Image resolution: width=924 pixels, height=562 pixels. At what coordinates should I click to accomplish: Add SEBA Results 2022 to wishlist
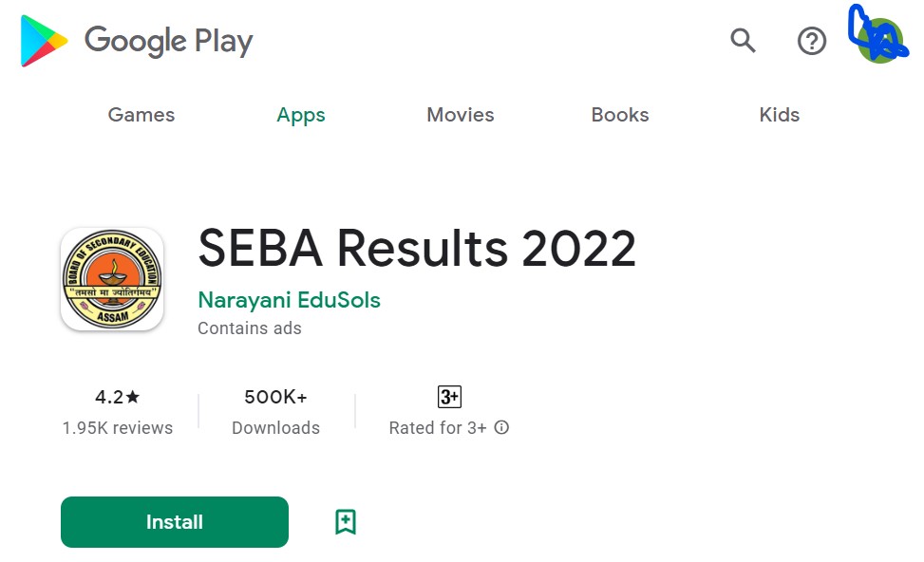tap(345, 521)
